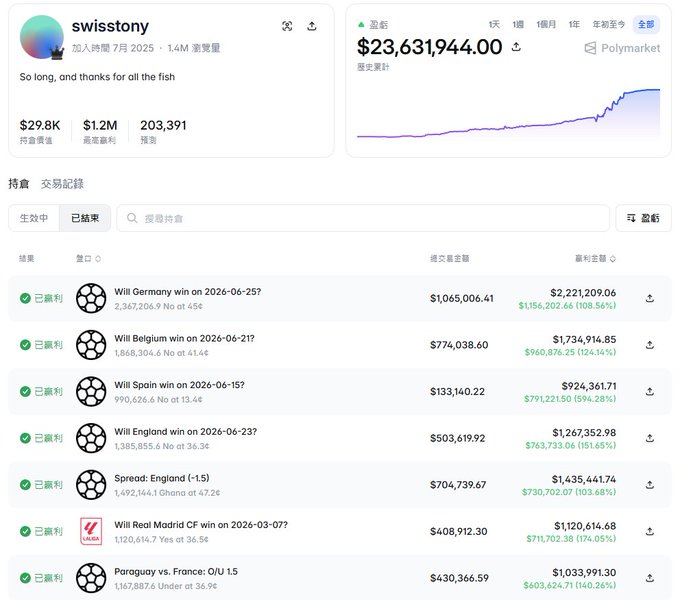
Task: Click the soccer ball icon for the Belgium market
Action: 91,345
